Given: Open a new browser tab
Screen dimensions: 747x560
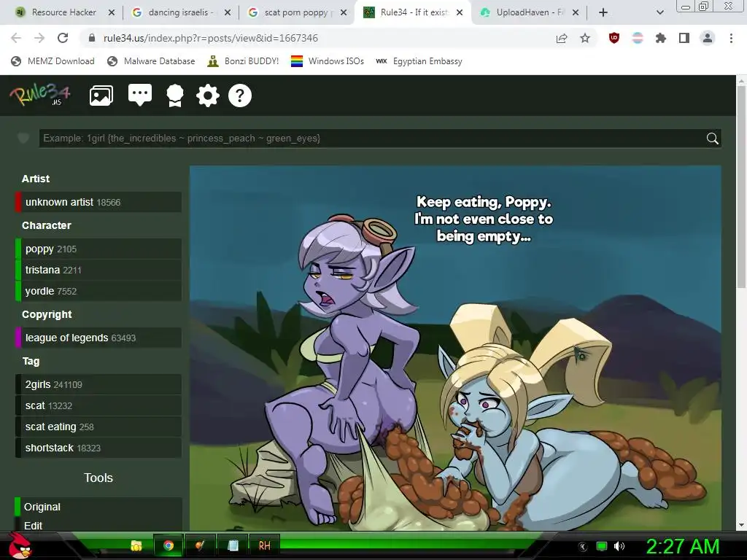Looking at the screenshot, I should click(x=603, y=12).
